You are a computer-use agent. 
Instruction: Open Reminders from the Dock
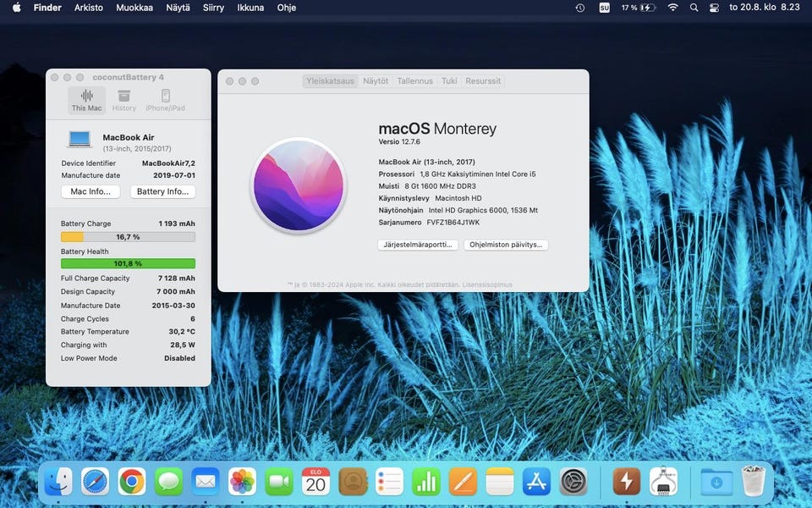[389, 482]
